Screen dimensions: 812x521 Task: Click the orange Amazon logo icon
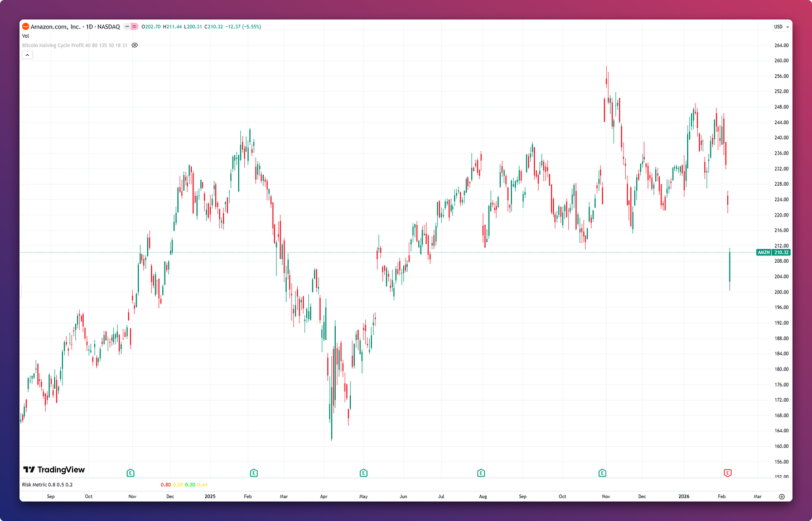pyautogui.click(x=26, y=27)
